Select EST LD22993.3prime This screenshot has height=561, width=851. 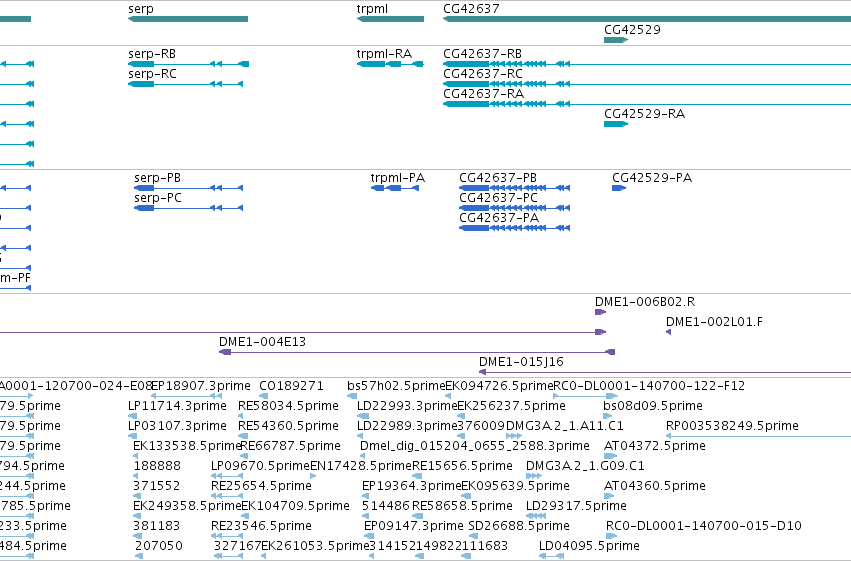click(x=407, y=406)
